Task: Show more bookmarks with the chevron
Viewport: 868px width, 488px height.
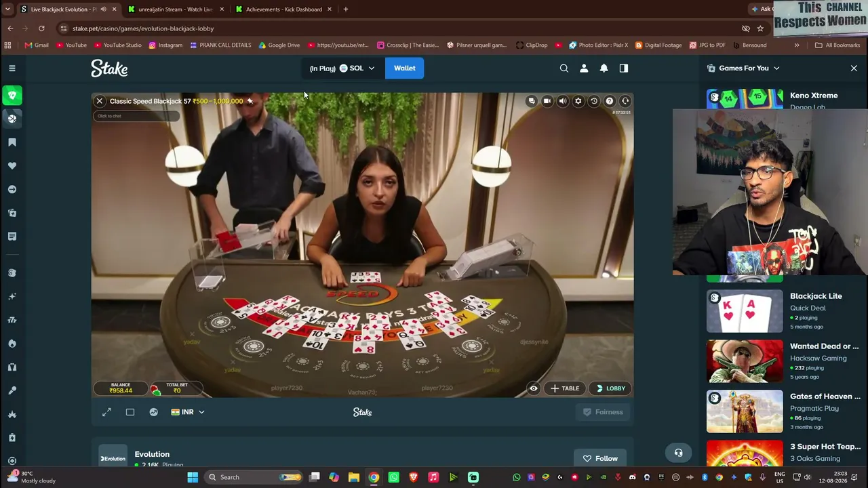Action: click(x=797, y=45)
